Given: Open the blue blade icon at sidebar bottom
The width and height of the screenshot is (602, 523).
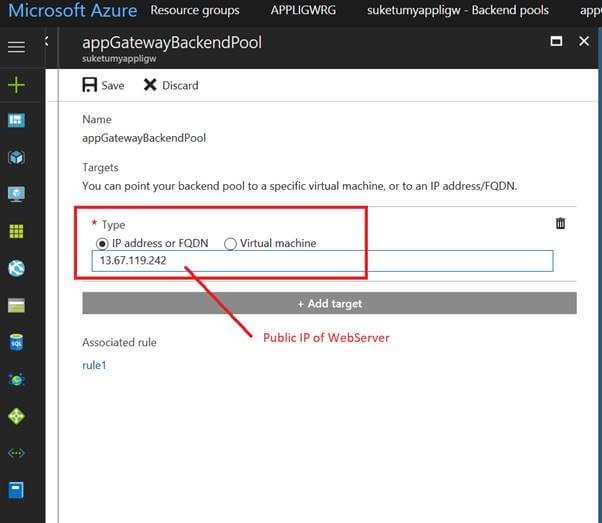Looking at the screenshot, I should (16, 490).
